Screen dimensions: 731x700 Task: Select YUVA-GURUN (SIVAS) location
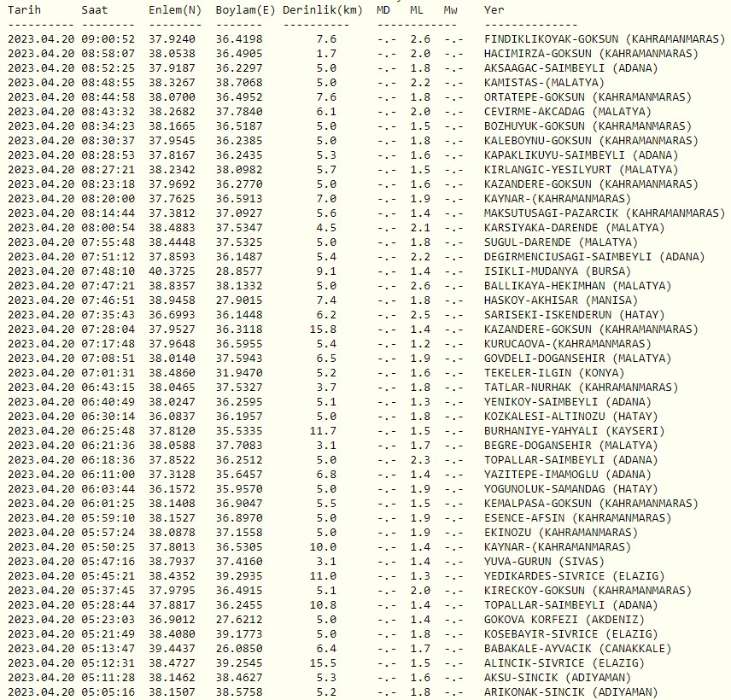[x=544, y=561]
